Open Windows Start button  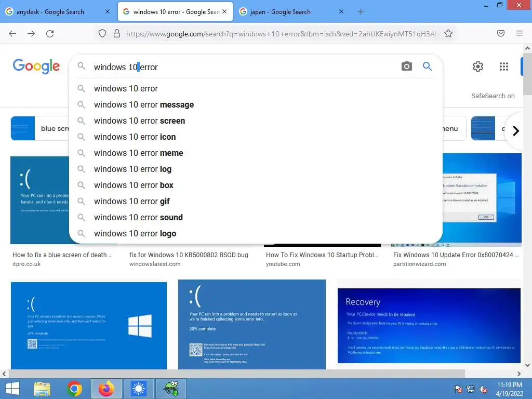(12, 389)
